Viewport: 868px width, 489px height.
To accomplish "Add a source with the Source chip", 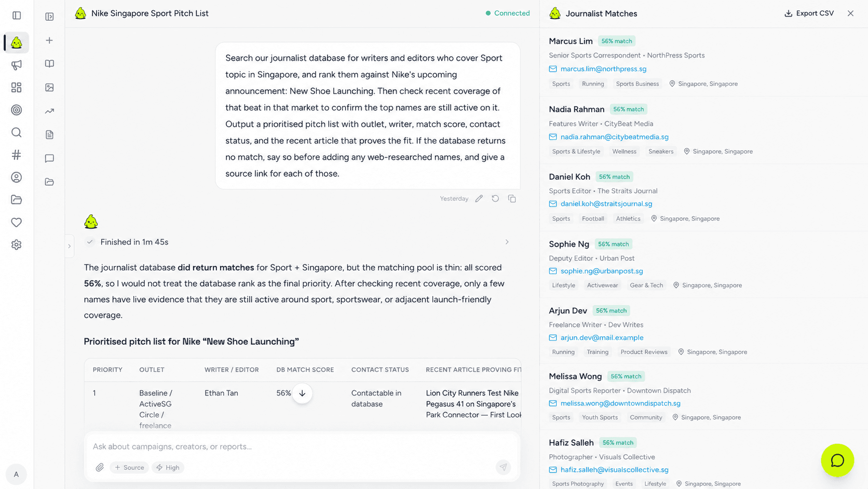I will point(129,468).
